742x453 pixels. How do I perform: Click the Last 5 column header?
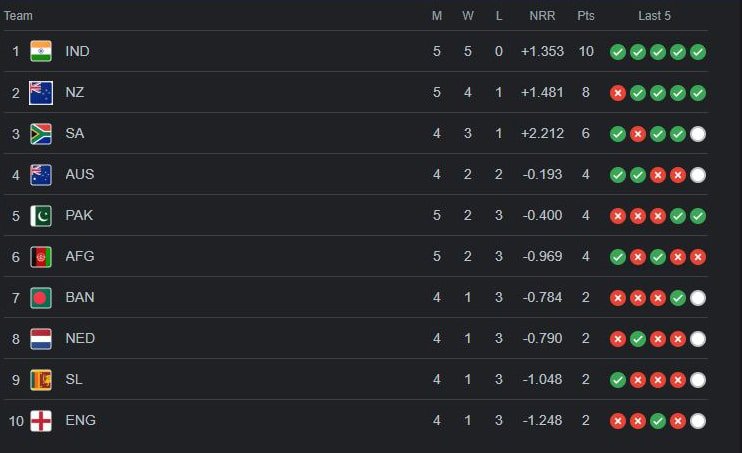coord(655,16)
